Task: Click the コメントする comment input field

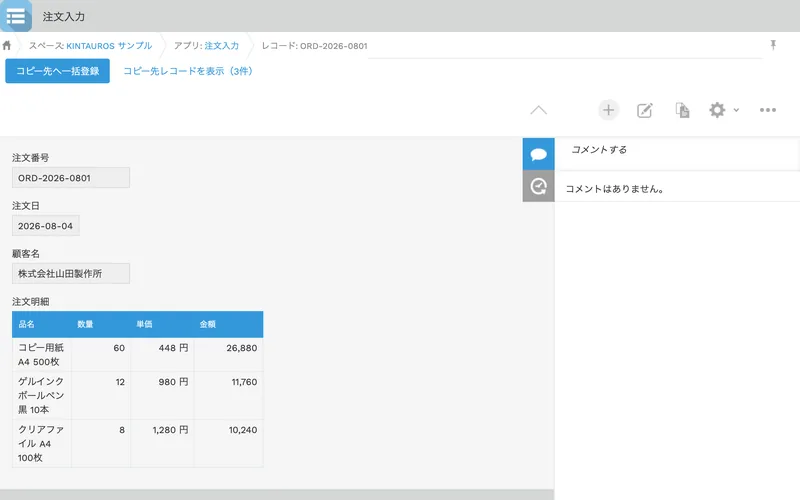Action: pos(678,149)
